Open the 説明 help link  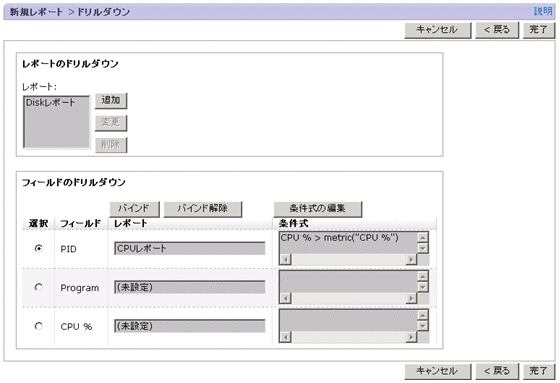[543, 11]
